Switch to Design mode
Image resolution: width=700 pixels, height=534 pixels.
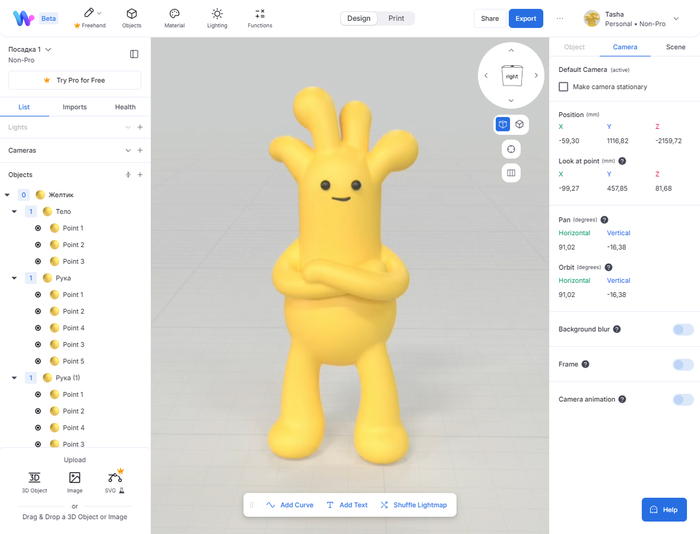[x=359, y=18]
